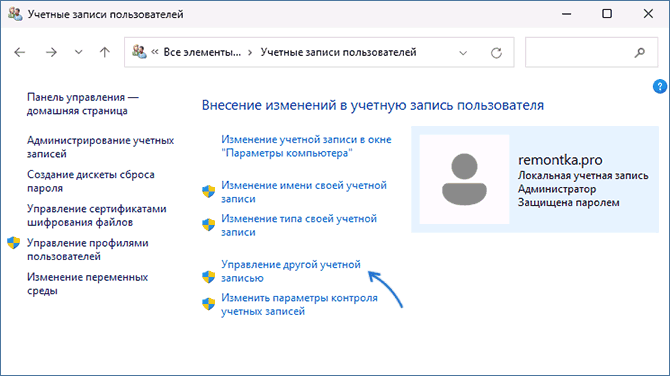Click shield icon beside 'Изменить параметры контроля'
Image resolution: width=670 pixels, height=376 pixels.
pyautogui.click(x=209, y=304)
